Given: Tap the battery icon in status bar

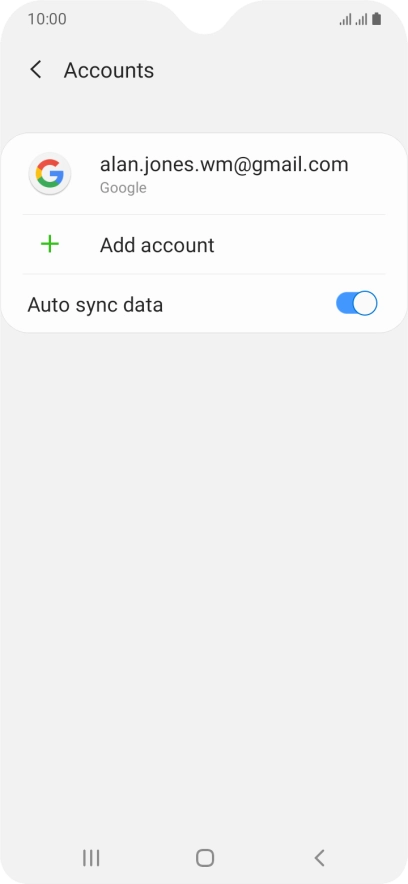Looking at the screenshot, I should click(376, 19).
